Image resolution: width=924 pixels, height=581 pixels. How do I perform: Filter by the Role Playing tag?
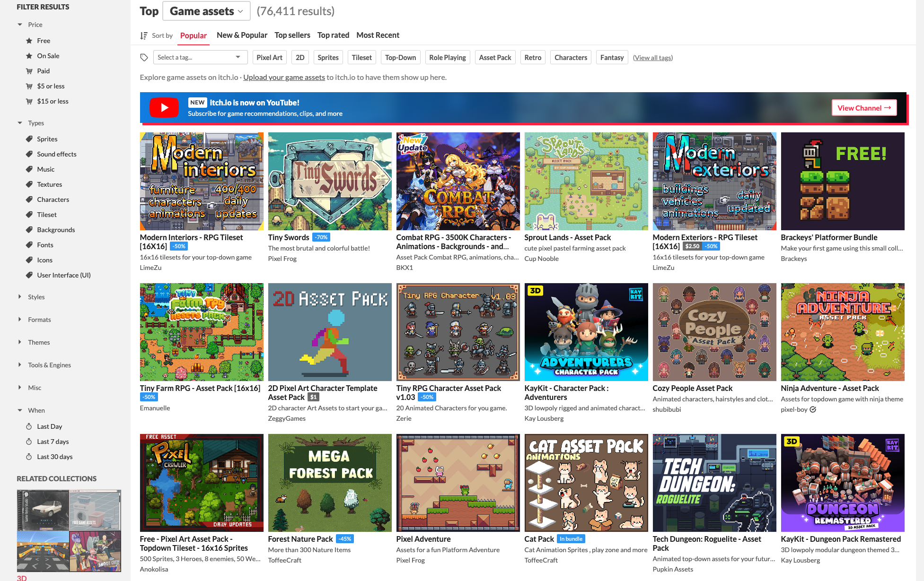(x=448, y=58)
